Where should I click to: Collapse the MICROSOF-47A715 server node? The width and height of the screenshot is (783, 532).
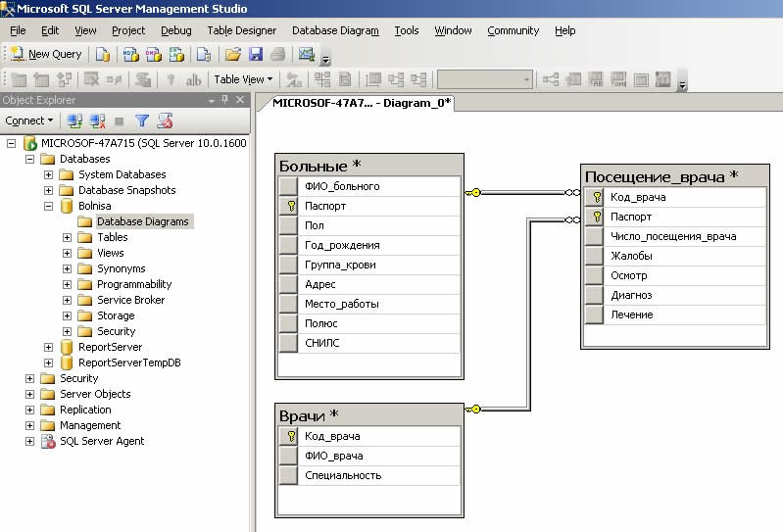coord(11,144)
